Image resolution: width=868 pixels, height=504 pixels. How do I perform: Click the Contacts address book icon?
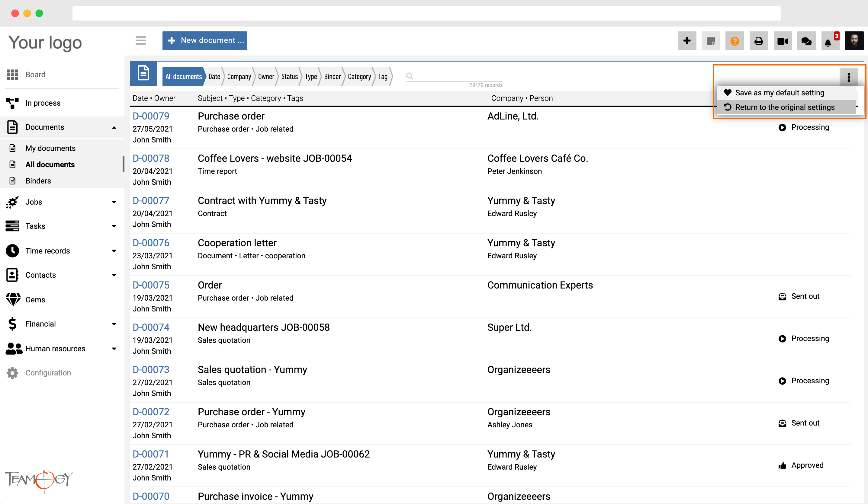tap(12, 275)
